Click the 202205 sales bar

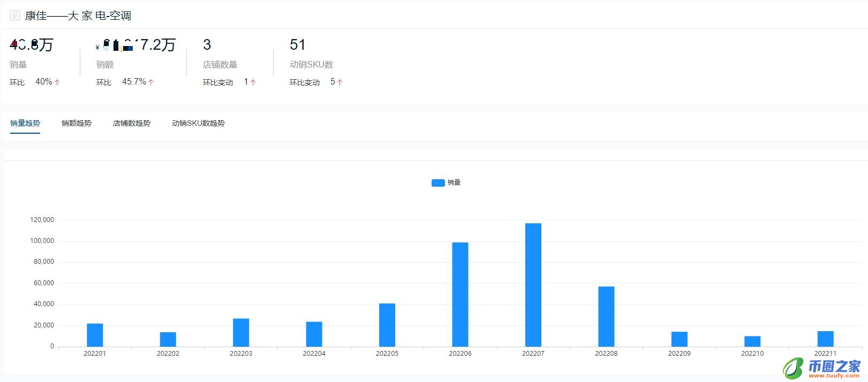coord(387,325)
